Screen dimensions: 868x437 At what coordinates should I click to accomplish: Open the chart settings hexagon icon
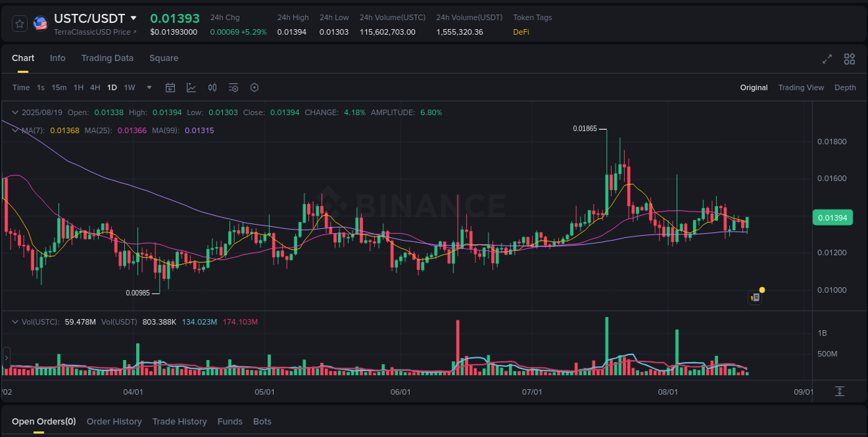click(x=254, y=87)
